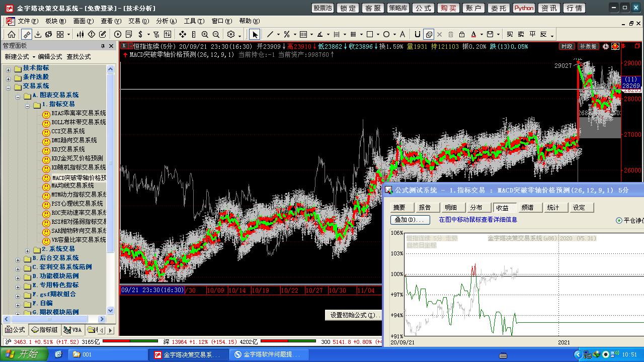Click the zoom in magnifier
Viewport: 644px width, 362px height.
pyautogui.click(x=205, y=34)
